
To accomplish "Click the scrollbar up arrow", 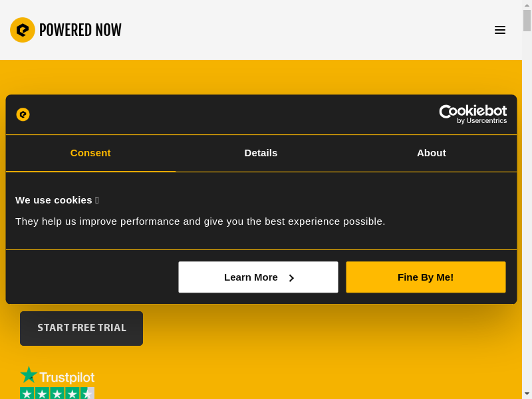I will [527, 5].
